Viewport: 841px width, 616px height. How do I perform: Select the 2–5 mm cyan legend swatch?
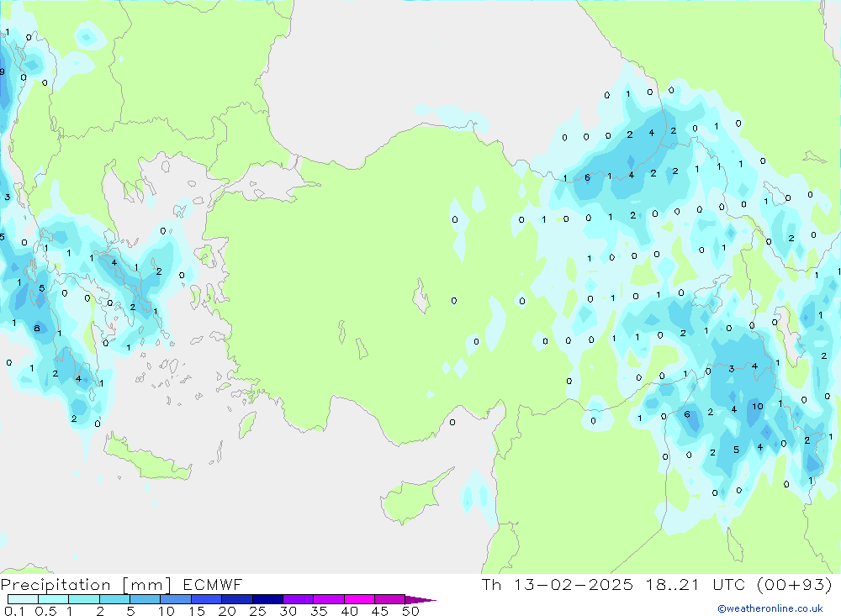tap(114, 599)
